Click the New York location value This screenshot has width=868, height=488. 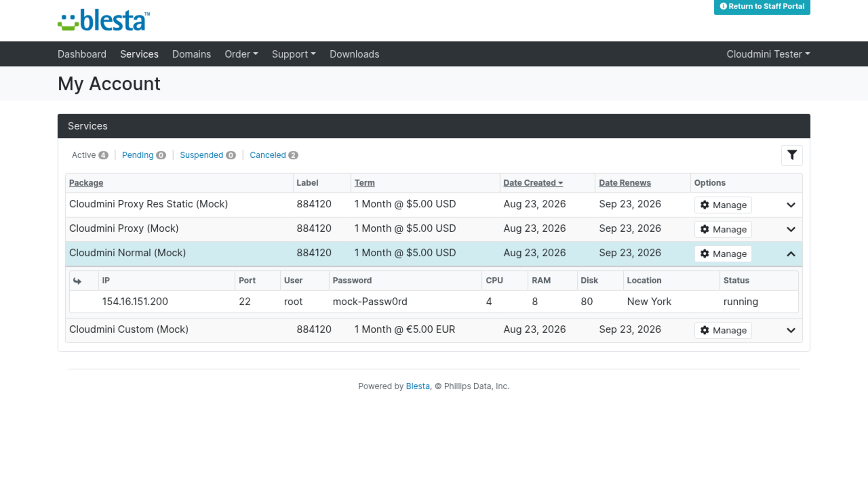649,301
